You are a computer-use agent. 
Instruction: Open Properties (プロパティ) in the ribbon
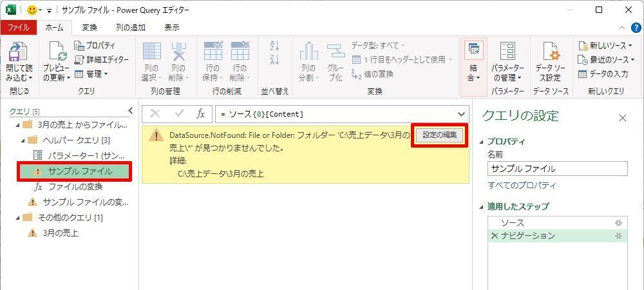[x=95, y=46]
